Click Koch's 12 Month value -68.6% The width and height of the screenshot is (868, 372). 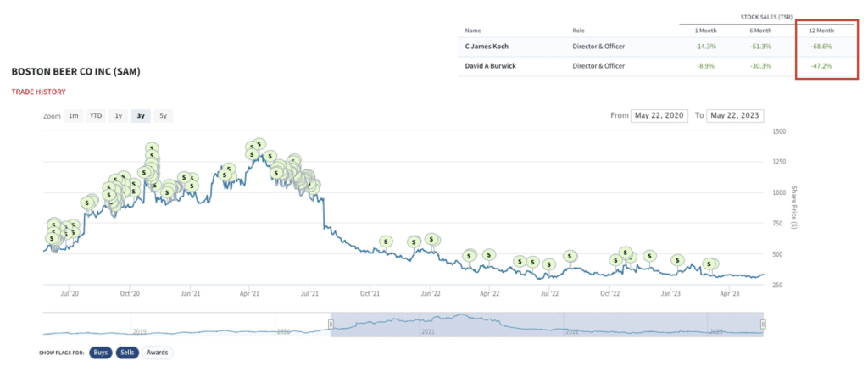point(822,47)
